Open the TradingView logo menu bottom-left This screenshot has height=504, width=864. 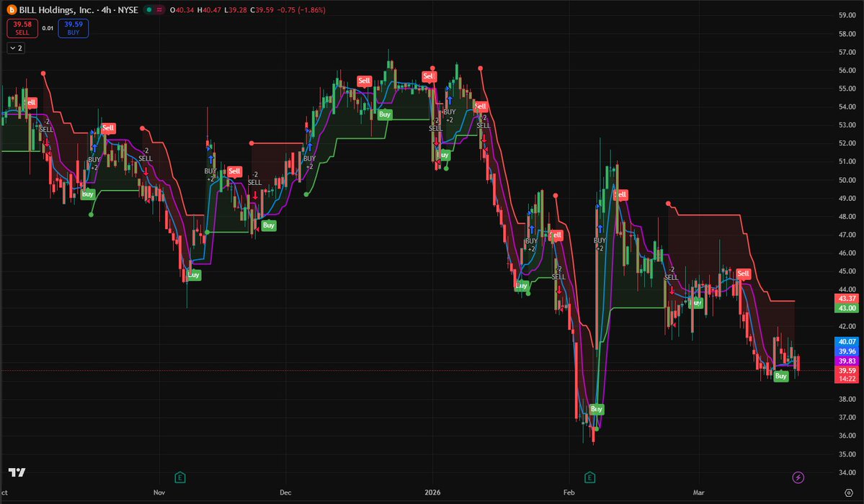(x=17, y=473)
